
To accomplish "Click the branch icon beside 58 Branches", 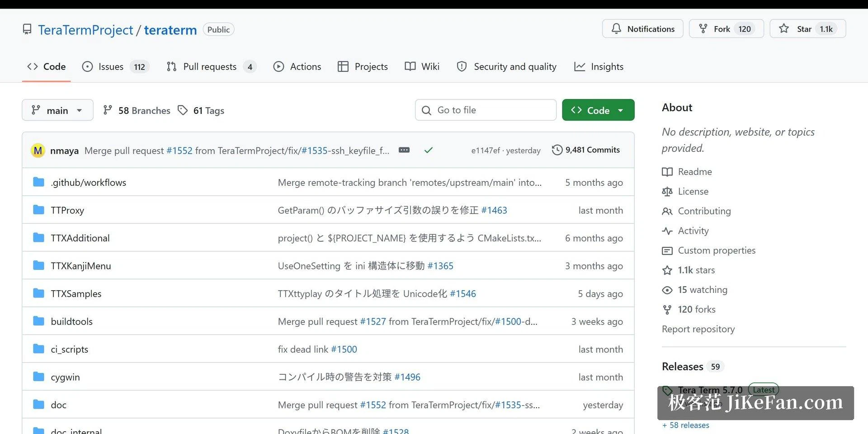I will point(108,110).
